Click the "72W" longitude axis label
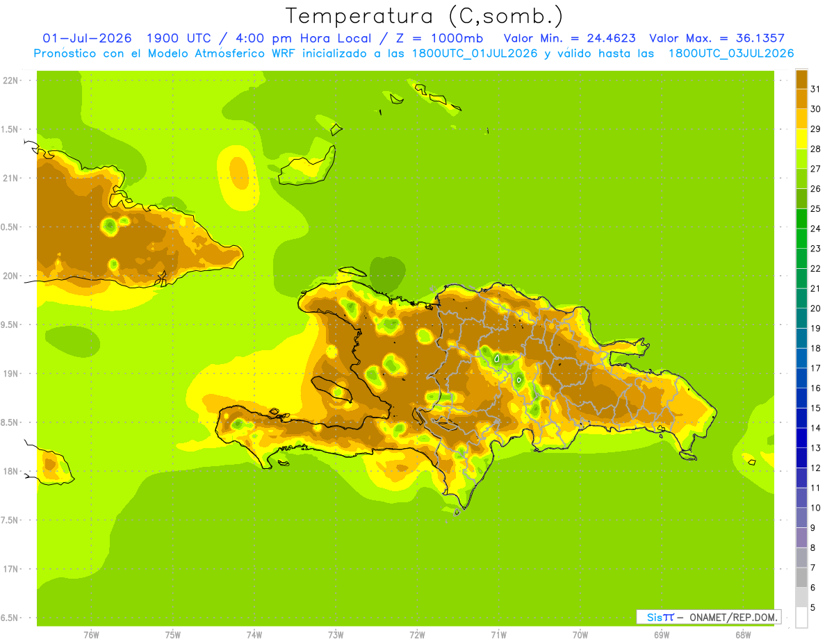 pyautogui.click(x=417, y=635)
